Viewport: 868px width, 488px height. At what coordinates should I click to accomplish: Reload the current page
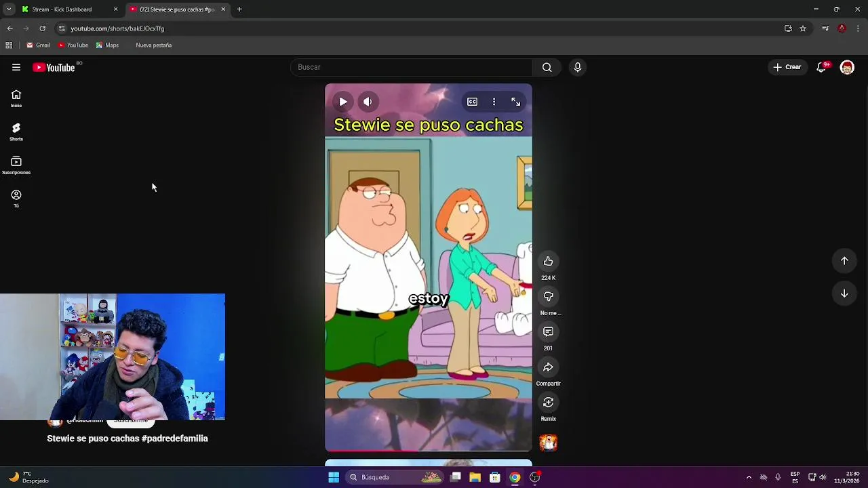tap(42, 28)
